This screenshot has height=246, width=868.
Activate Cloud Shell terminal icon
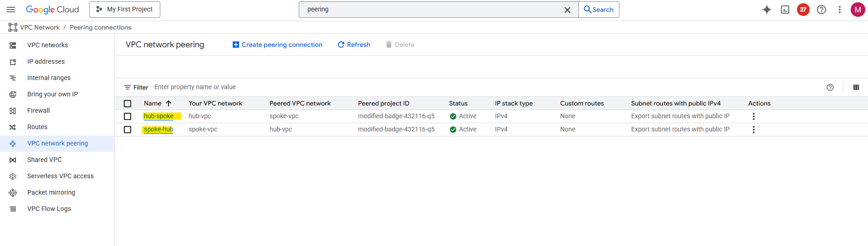point(785,10)
